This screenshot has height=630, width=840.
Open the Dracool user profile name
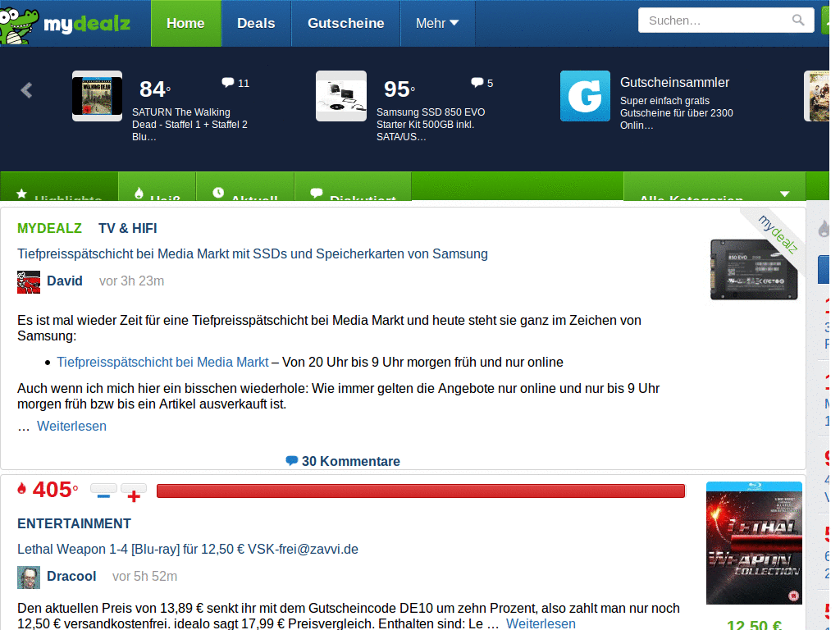tap(71, 576)
